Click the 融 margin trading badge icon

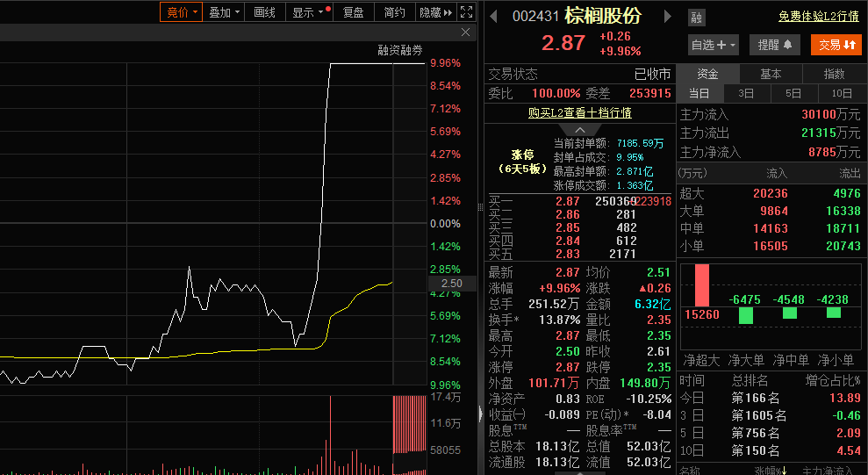point(697,18)
